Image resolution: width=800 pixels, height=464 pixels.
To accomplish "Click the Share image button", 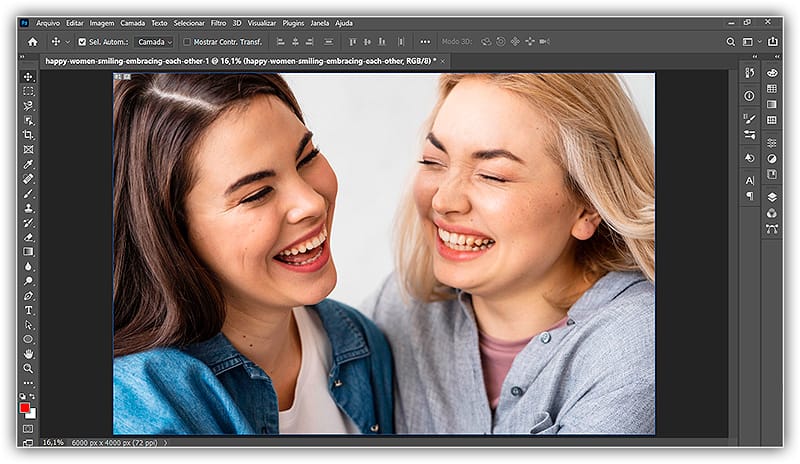I will click(x=773, y=42).
